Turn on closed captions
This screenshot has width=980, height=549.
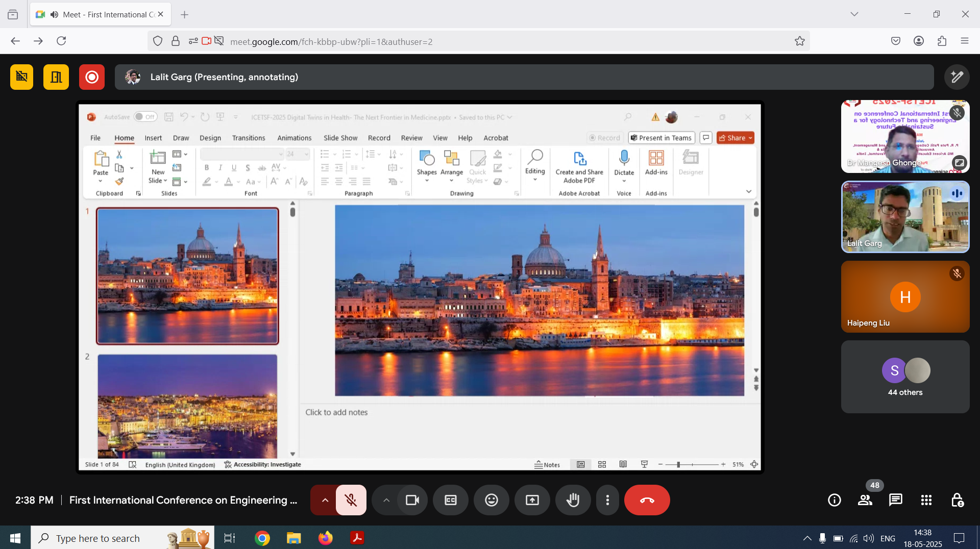tap(450, 500)
